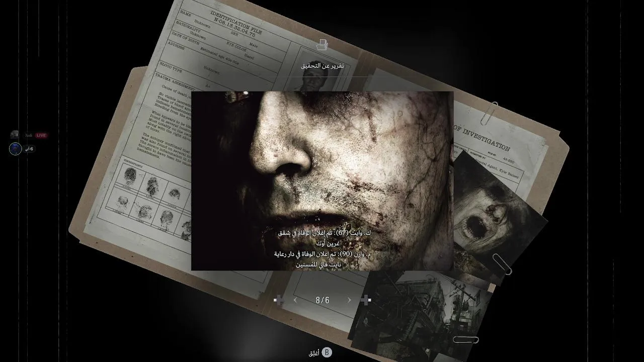Click the right D-pad icon beside pager
This screenshot has width=644, height=362.
pos(366,300)
